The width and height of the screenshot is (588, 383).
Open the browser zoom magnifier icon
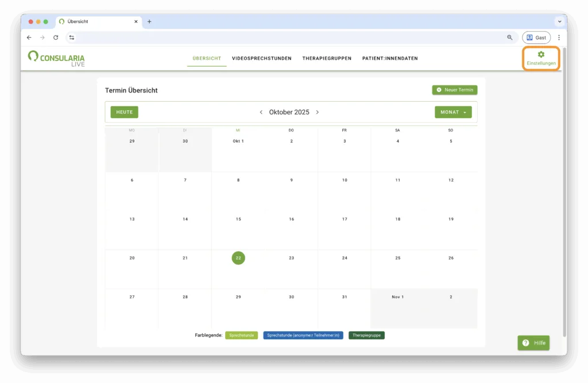pos(509,37)
